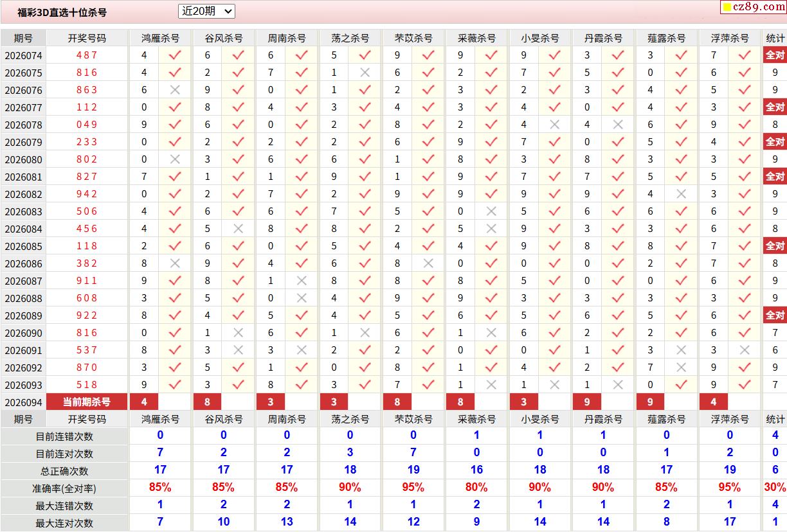Click the top 统计 column header
The height and width of the screenshot is (532, 787).
775,38
